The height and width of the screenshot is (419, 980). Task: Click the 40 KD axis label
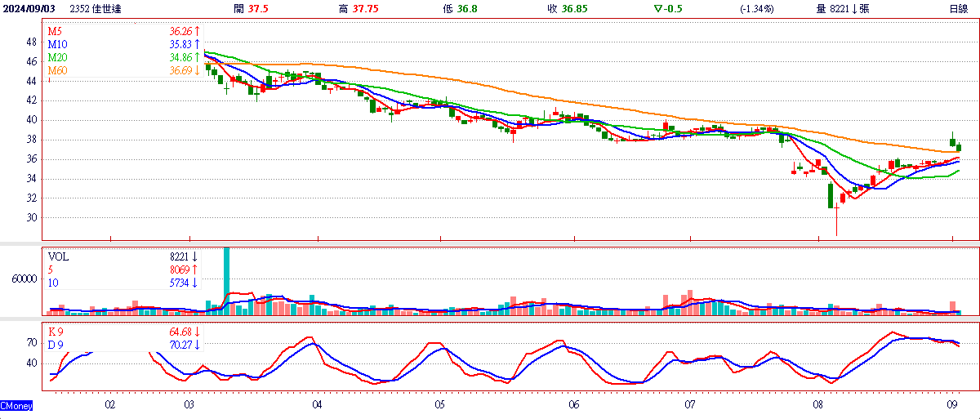click(x=31, y=363)
